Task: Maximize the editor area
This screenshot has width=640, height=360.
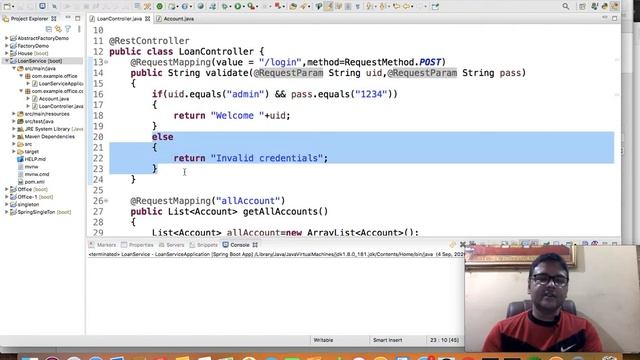Action: (x=614, y=18)
